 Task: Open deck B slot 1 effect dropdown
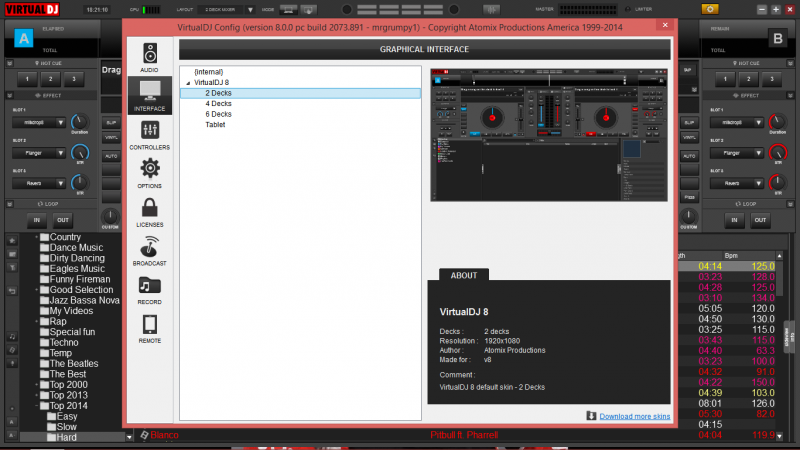[758, 122]
